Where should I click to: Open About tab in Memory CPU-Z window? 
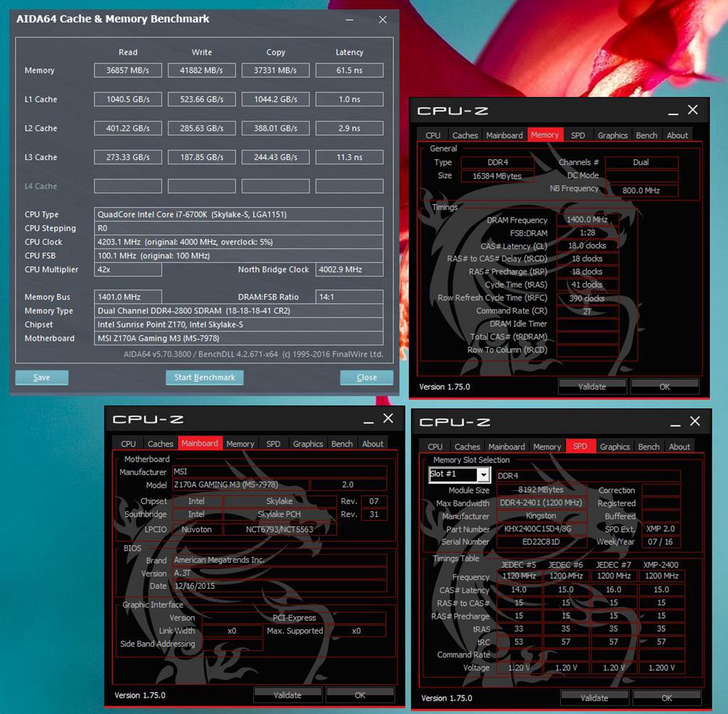pos(678,135)
